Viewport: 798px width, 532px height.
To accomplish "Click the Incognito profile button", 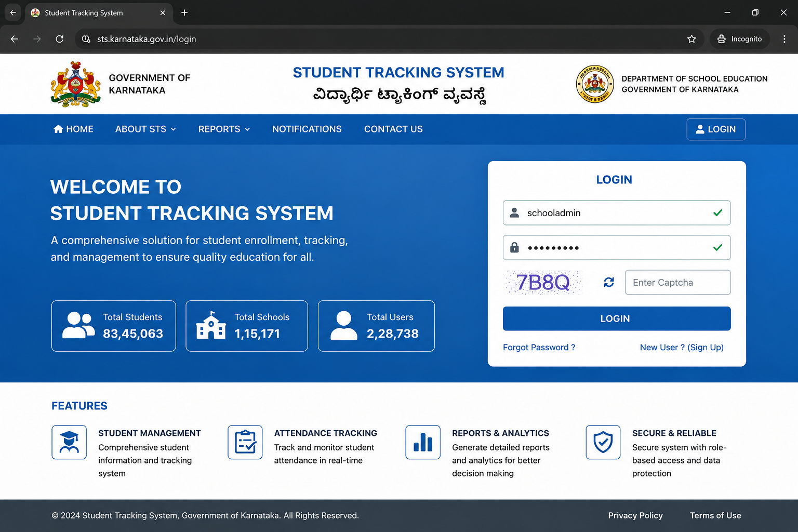I will pyautogui.click(x=740, y=39).
